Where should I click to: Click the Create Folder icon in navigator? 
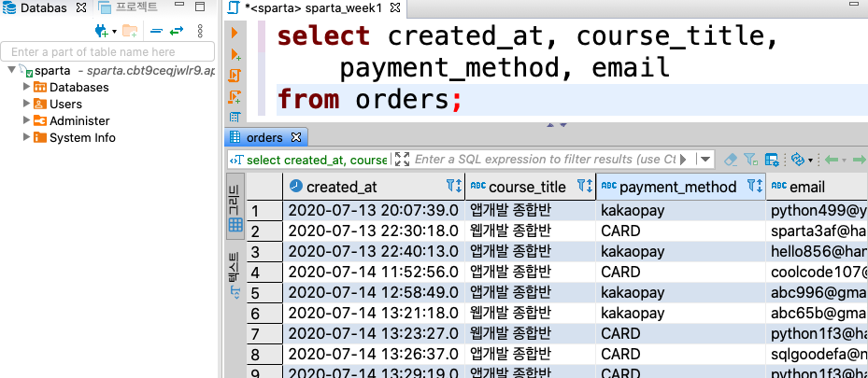click(x=130, y=31)
